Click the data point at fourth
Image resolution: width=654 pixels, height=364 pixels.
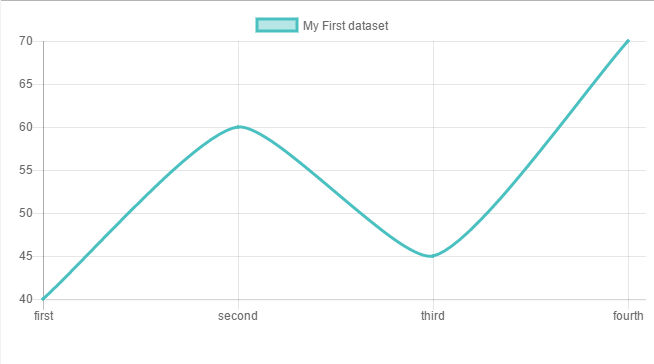(628, 41)
